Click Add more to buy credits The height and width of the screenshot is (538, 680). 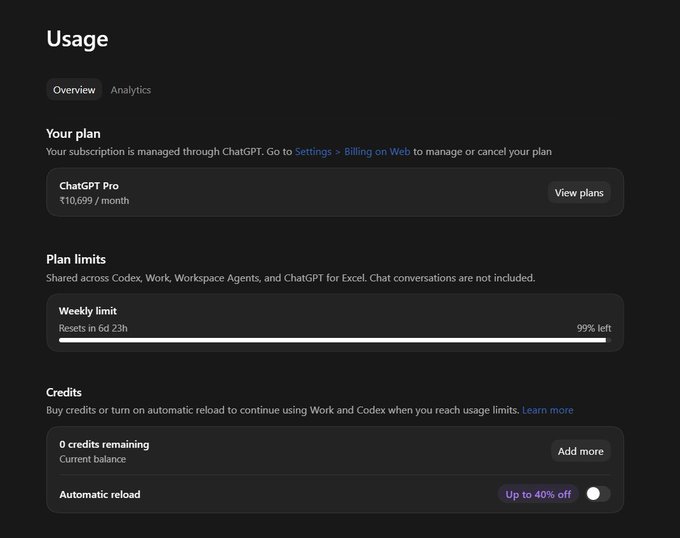[581, 451]
